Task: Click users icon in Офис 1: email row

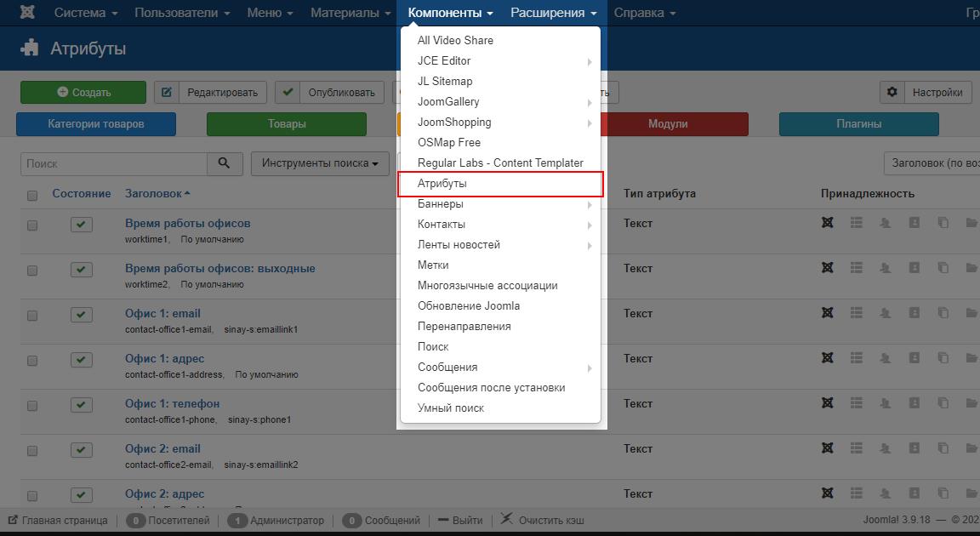Action: coord(885,312)
